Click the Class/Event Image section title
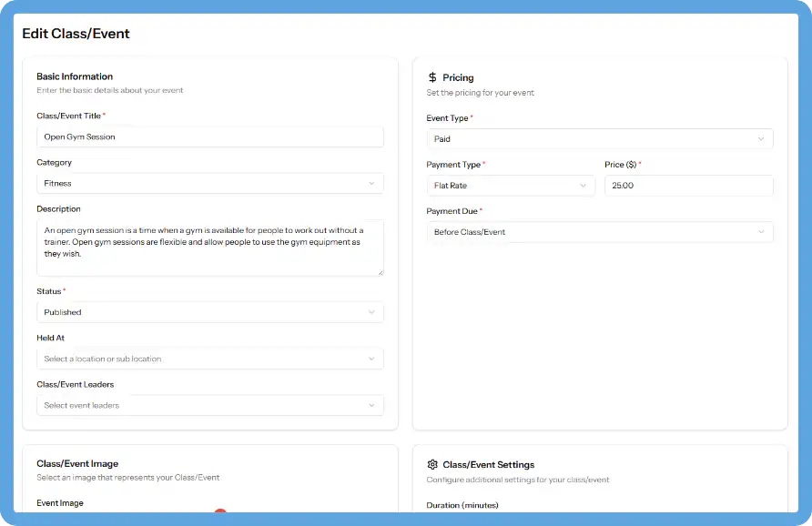Screen dimensions: 812x526 (76, 463)
